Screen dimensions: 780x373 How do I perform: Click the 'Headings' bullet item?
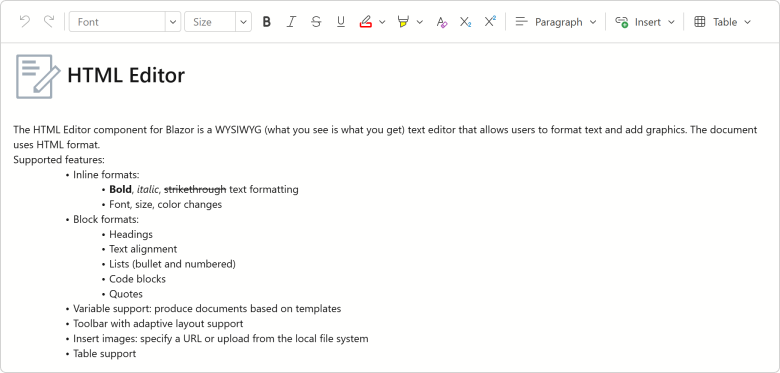click(x=131, y=234)
